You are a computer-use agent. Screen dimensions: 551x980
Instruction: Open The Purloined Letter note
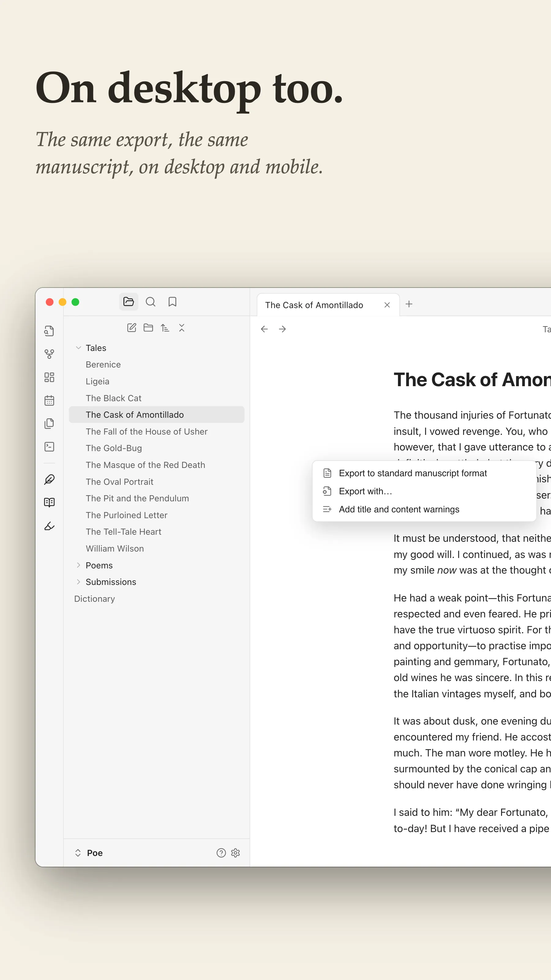point(157,515)
